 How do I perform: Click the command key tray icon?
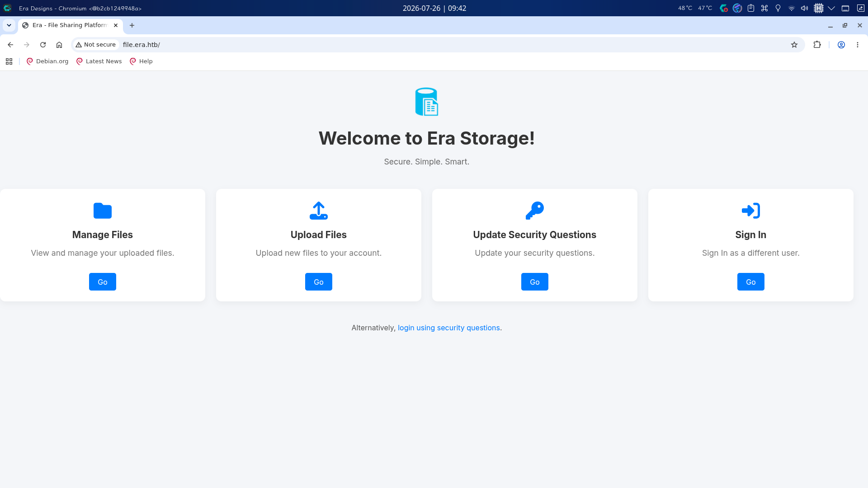click(764, 8)
